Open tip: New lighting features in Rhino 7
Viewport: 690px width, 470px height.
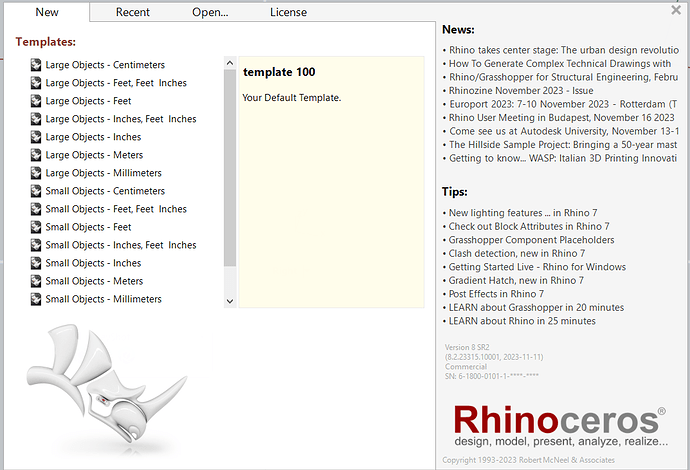pyautogui.click(x=523, y=213)
